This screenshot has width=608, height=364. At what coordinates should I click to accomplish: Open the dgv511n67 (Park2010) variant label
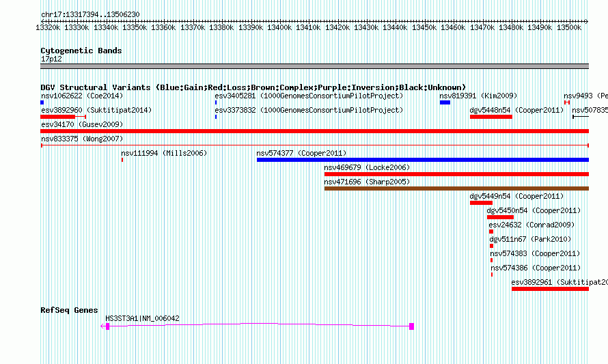coord(530,239)
